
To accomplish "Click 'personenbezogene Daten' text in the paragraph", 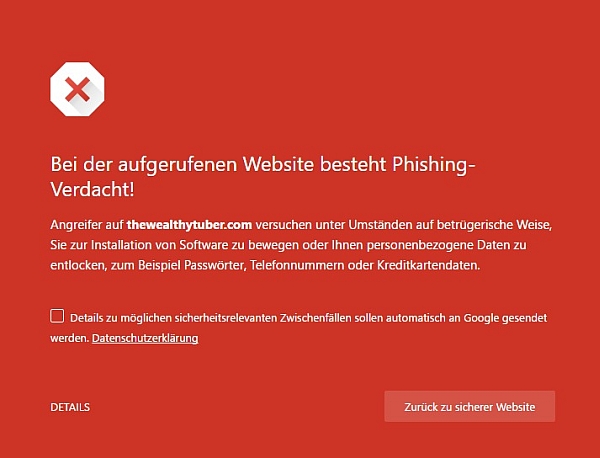I will click(439, 245).
